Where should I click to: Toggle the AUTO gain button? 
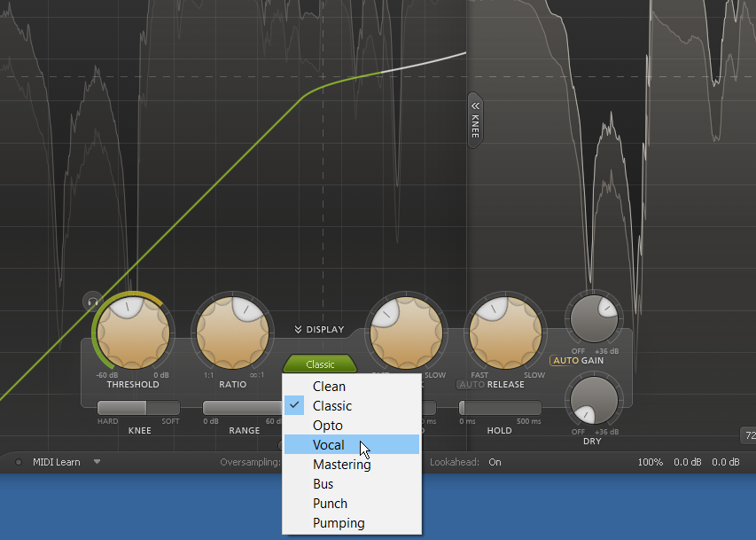[x=565, y=361]
